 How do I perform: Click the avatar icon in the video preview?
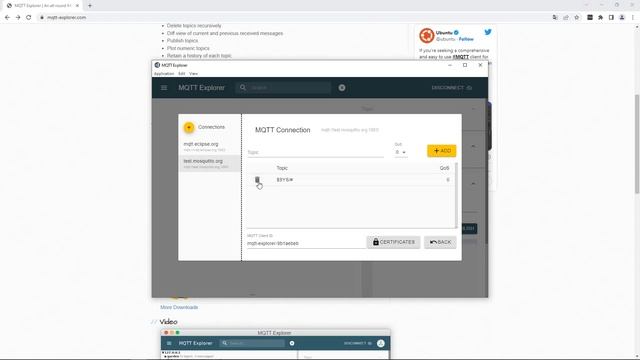[380, 343]
